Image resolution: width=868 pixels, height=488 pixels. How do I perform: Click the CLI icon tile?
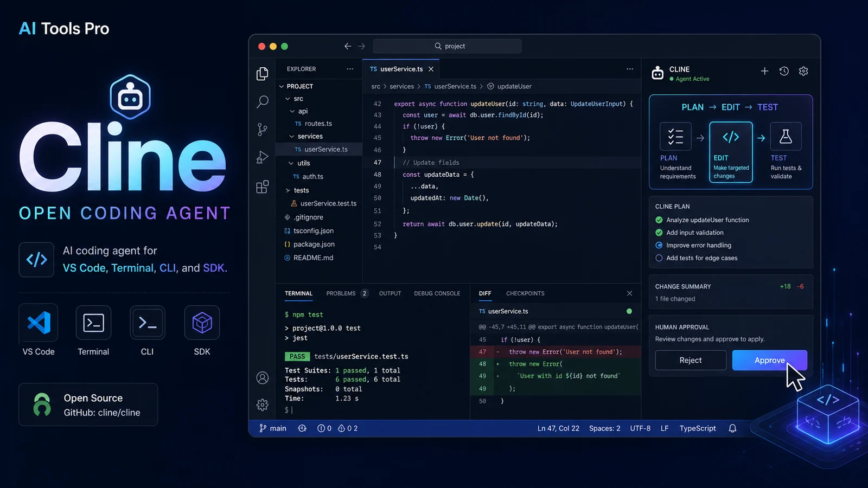point(148,323)
